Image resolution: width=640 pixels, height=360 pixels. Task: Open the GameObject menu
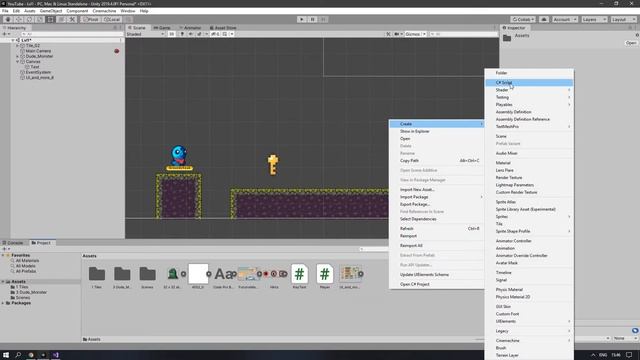coord(51,11)
